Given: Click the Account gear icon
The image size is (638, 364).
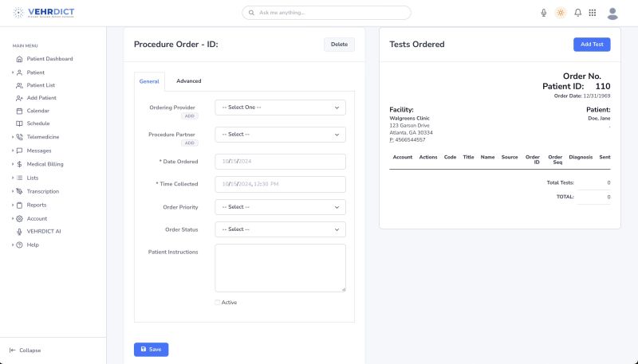Looking at the screenshot, I should (19, 218).
